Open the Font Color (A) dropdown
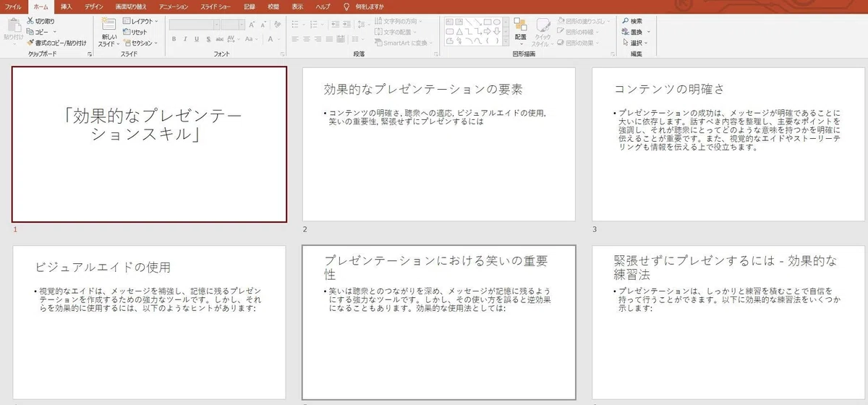This screenshot has width=868, height=405. (x=273, y=39)
